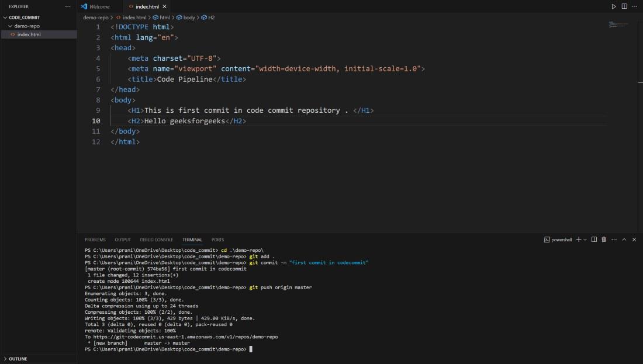Expand the Outline section

[x=18, y=359]
